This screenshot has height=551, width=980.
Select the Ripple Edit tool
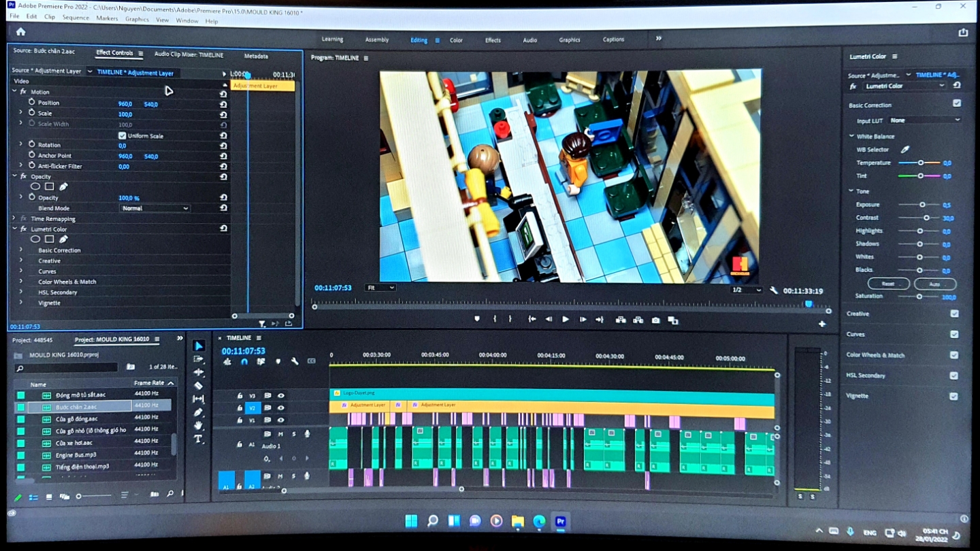click(199, 372)
